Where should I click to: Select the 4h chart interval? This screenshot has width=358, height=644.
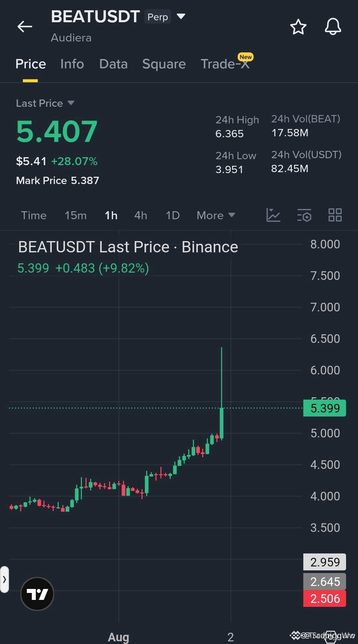pyautogui.click(x=141, y=215)
